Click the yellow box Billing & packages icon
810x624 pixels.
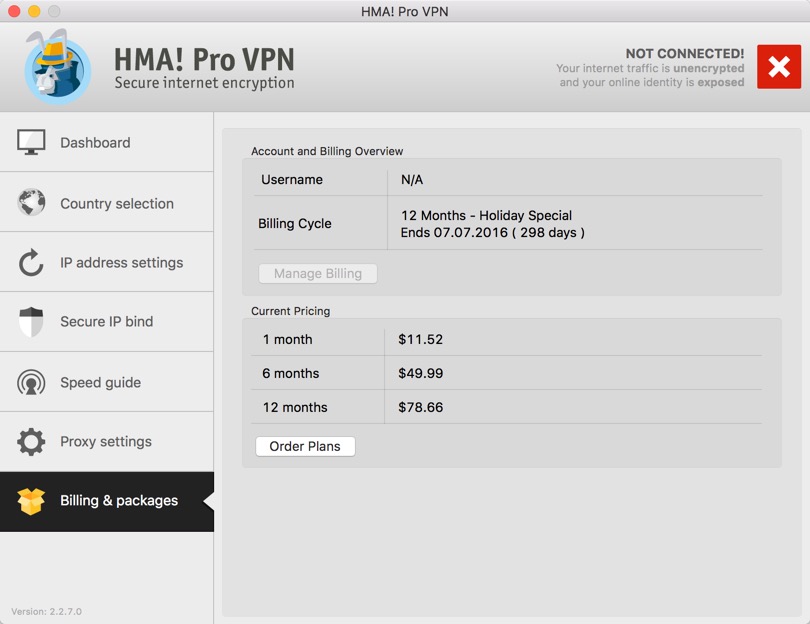pos(31,501)
